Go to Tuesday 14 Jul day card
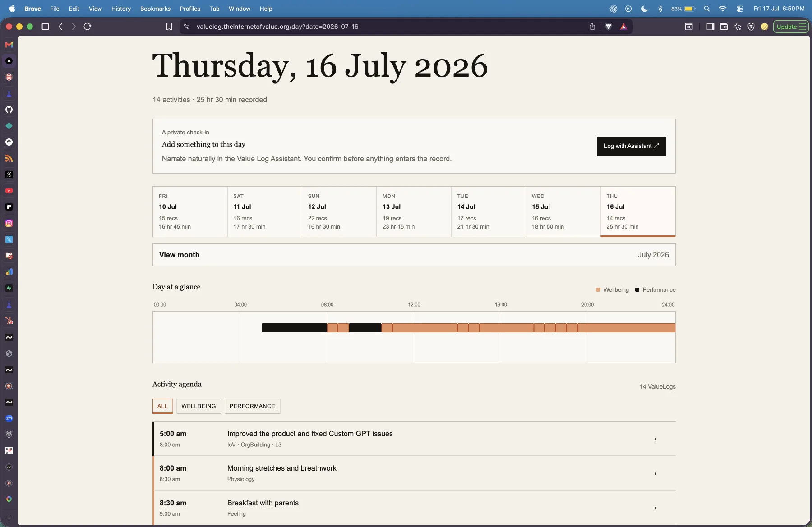Screen dimensions: 812x527 click(488, 211)
